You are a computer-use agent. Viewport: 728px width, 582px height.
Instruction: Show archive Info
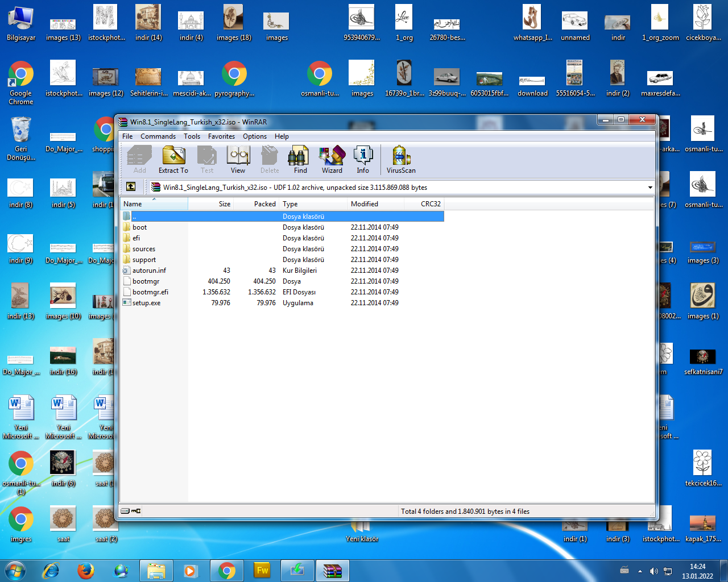point(363,160)
